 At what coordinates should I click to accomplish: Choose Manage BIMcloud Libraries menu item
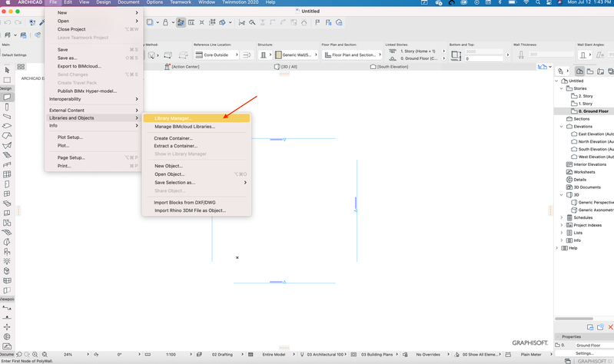tap(197, 127)
